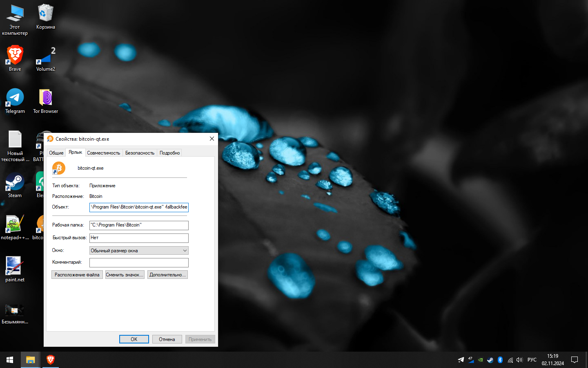Select the Этот компьютер desktop icon
Viewport: 588px width, 368px height.
(x=15, y=20)
